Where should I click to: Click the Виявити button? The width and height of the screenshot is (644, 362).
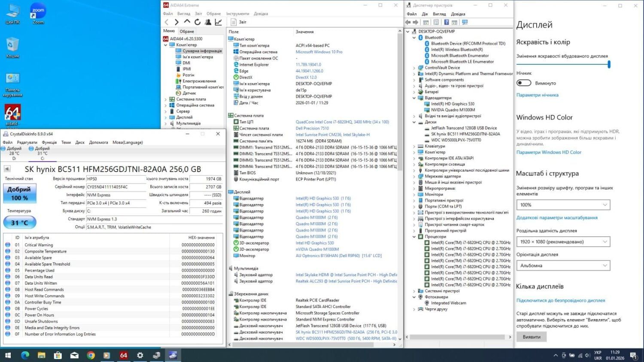click(x=532, y=337)
